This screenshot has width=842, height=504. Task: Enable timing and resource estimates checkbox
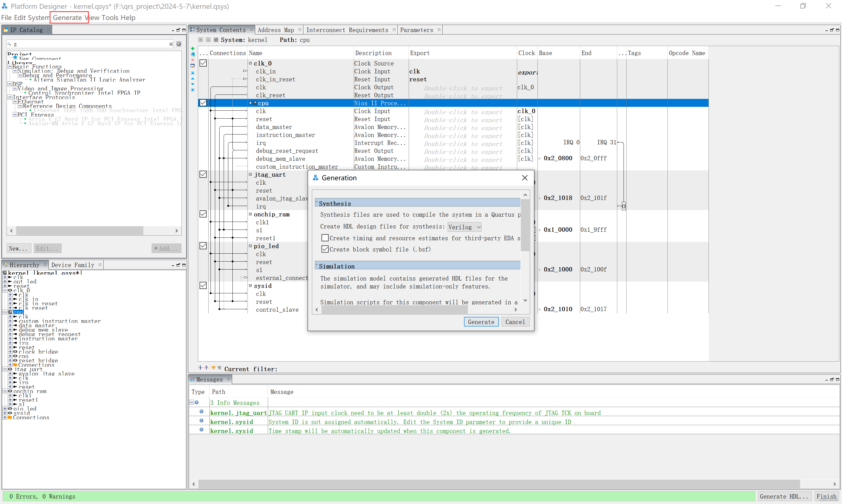point(325,238)
